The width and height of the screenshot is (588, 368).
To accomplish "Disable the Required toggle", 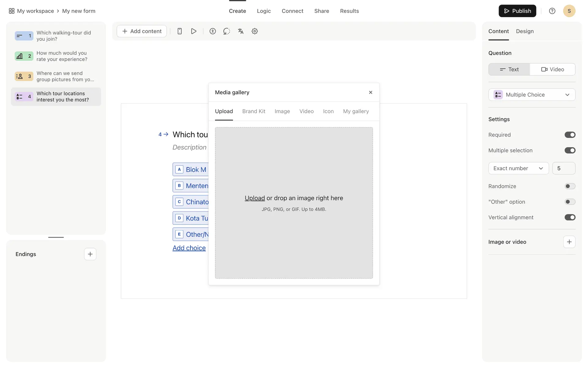I will 570,135.
